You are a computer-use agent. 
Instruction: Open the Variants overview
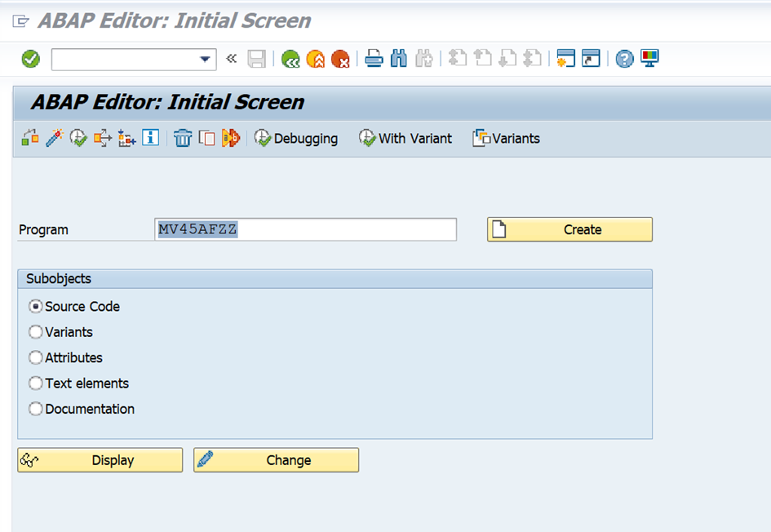click(x=506, y=138)
